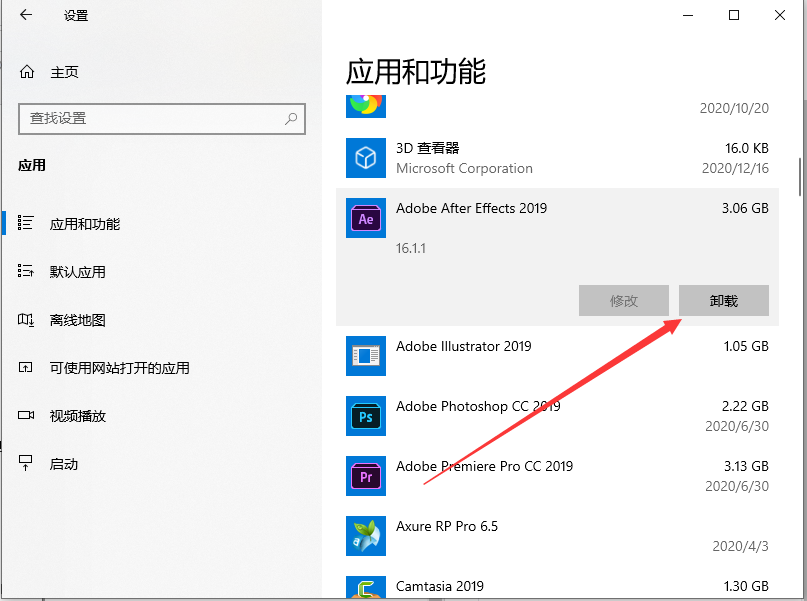Click the 应用和功能 page heading
This screenshot has height=601, width=807.
tap(416, 71)
